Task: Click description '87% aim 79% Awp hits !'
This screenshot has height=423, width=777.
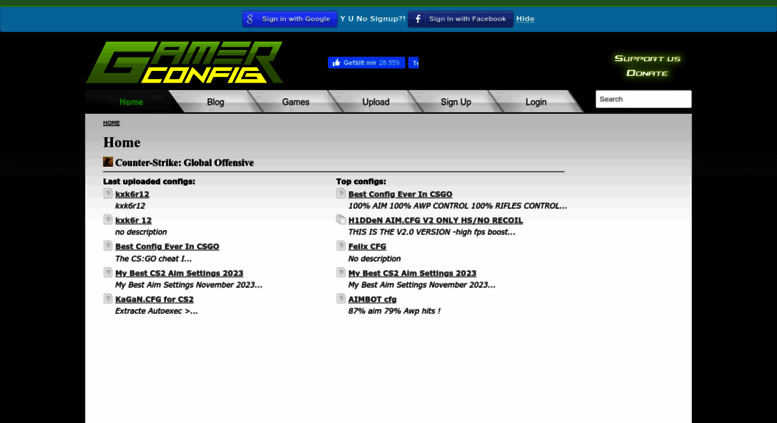Action: click(x=394, y=311)
